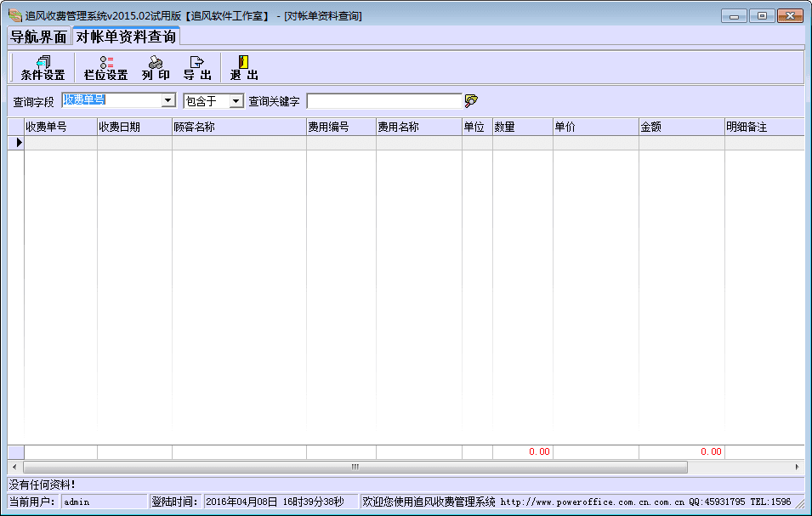Click the 导出 export icon
The width and height of the screenshot is (812, 516).
[197, 67]
